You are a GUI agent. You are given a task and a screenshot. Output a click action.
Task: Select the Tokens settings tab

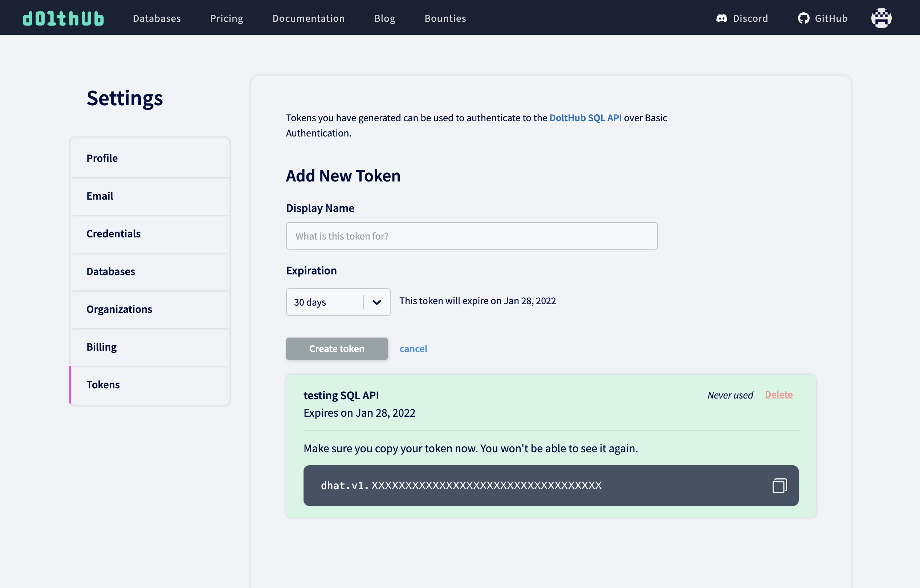(x=150, y=385)
